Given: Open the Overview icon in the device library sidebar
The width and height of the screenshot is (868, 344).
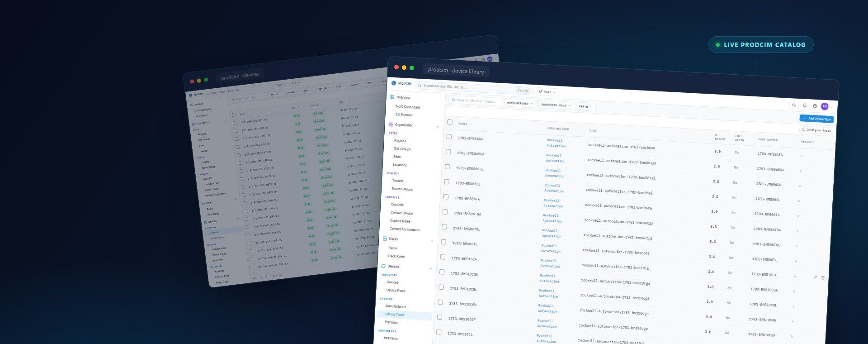Looking at the screenshot, I should pos(392,97).
